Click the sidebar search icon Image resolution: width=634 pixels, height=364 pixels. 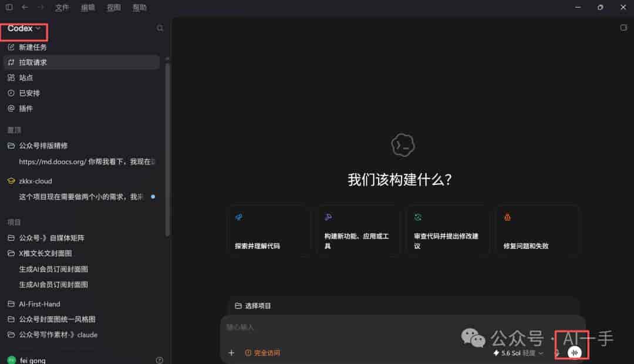160,28
